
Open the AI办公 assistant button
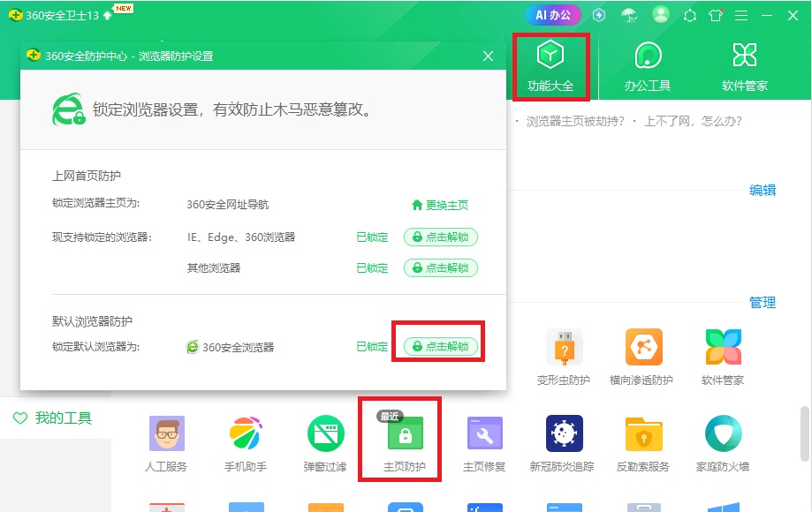pos(552,15)
